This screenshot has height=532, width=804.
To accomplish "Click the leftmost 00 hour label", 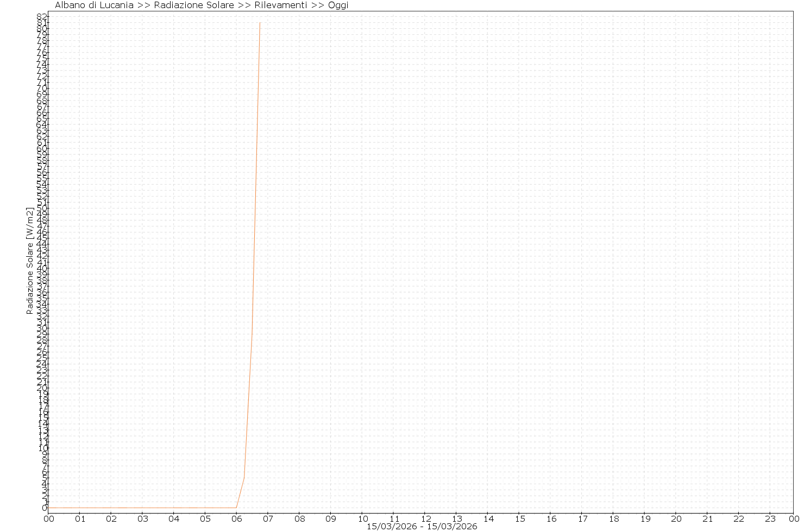I will [48, 518].
